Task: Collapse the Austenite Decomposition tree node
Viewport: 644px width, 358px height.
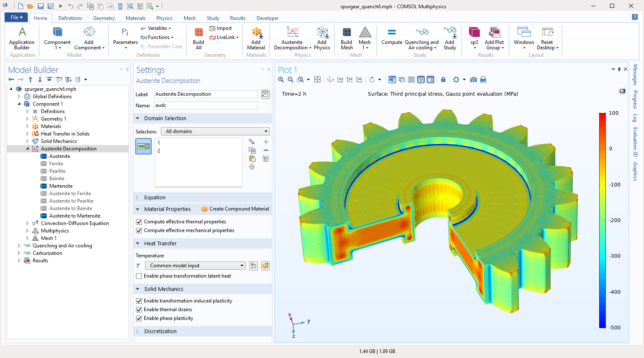Action: pyautogui.click(x=27, y=148)
